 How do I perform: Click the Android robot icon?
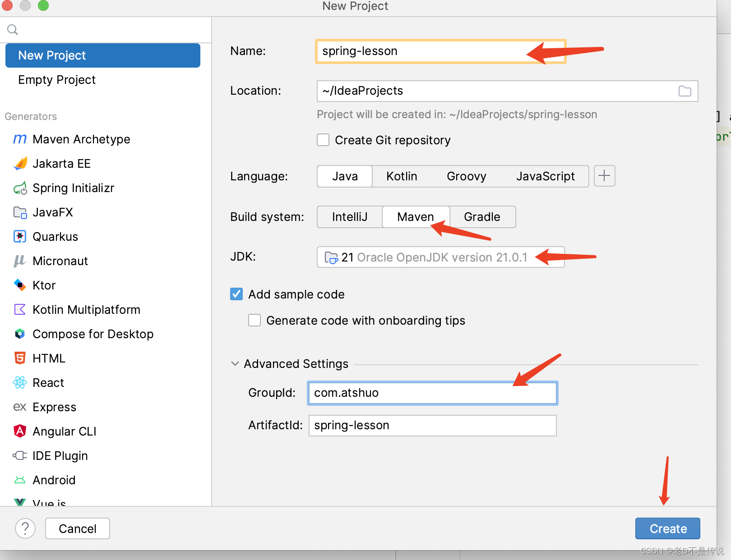(x=20, y=480)
